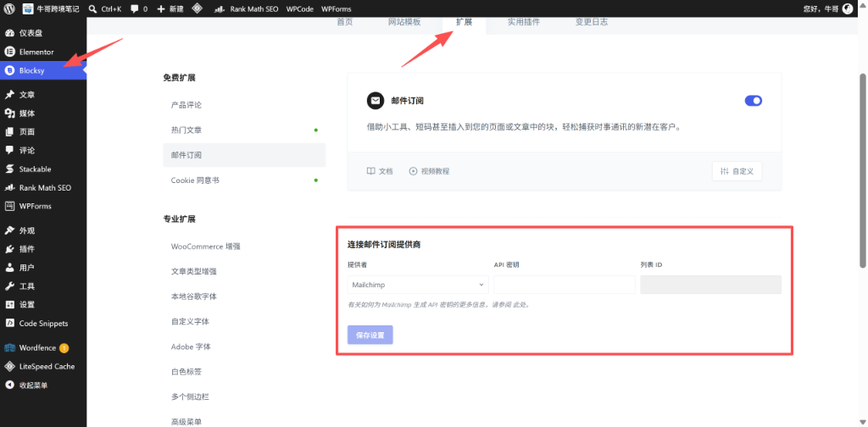Open the 牛哥跨境笔记 site menu

pos(52,8)
